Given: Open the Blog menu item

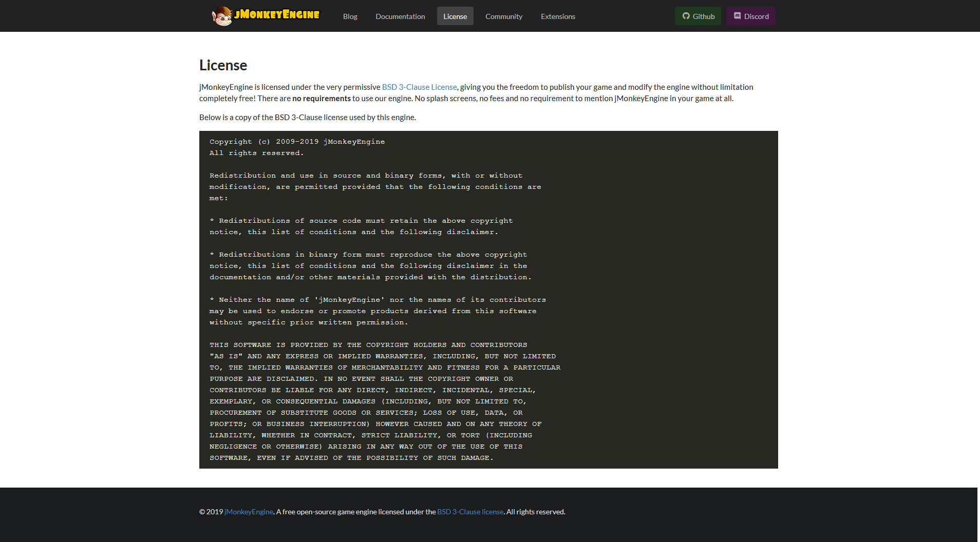Looking at the screenshot, I should coord(350,16).
